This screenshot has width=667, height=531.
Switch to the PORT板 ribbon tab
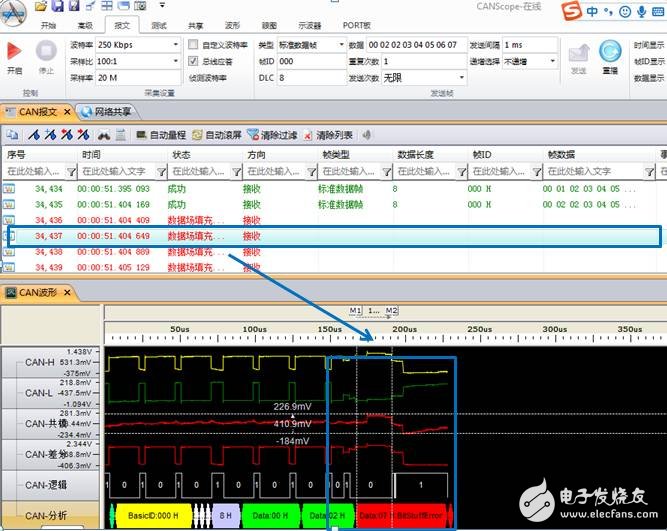coord(356,26)
